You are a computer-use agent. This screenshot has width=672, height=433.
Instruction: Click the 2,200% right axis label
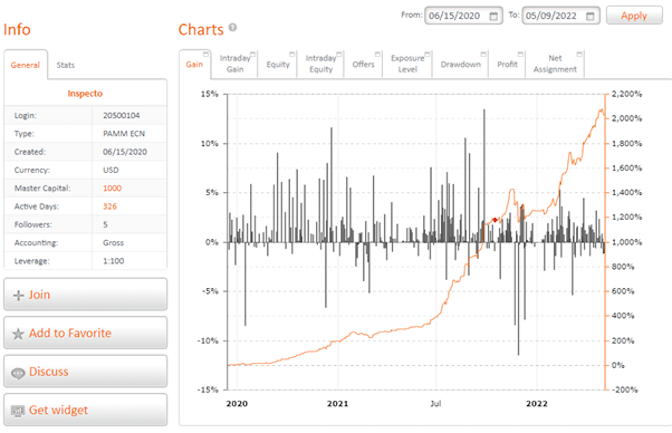point(627,94)
